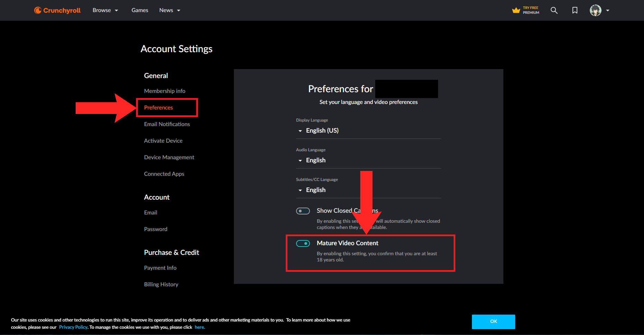Open the News menu
The image size is (644, 335).
click(x=170, y=10)
